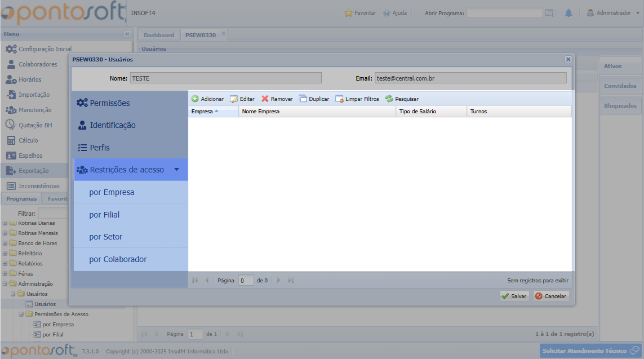
Task: Click the Adicionar green plus icon
Action: (195, 99)
